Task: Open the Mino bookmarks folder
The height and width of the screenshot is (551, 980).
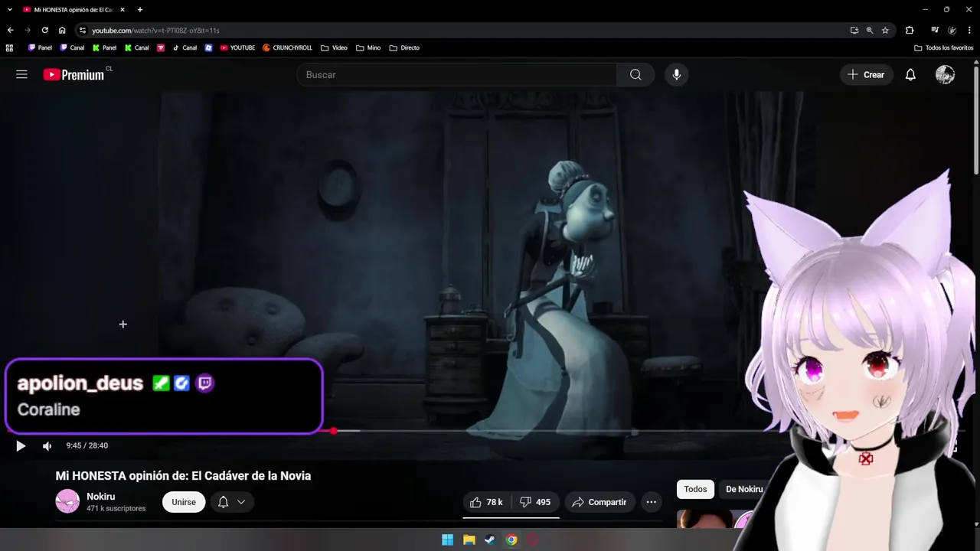Action: [x=368, y=47]
